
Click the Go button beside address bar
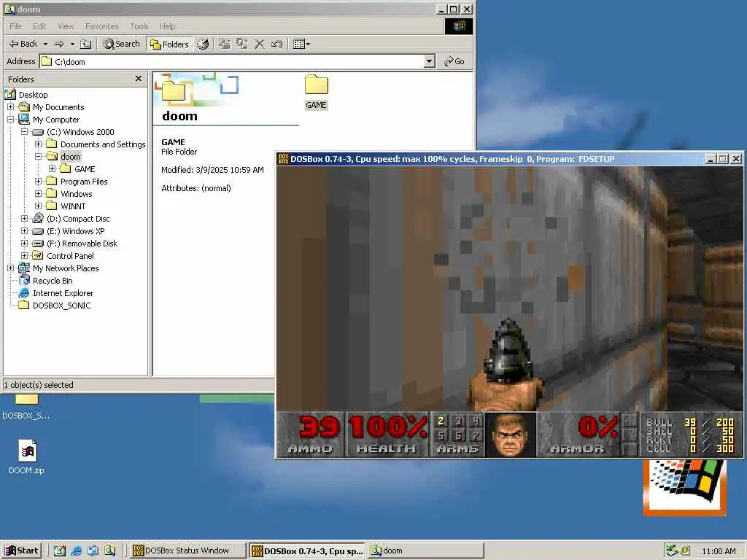pyautogui.click(x=454, y=61)
